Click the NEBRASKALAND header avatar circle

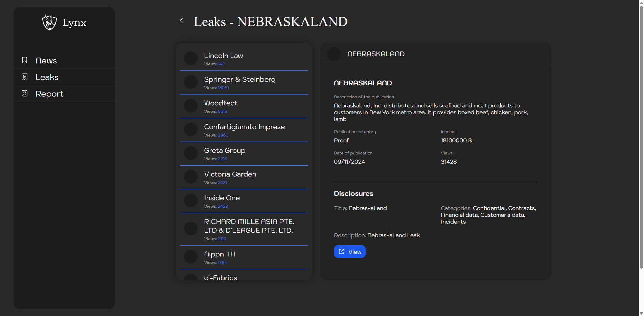click(x=334, y=54)
